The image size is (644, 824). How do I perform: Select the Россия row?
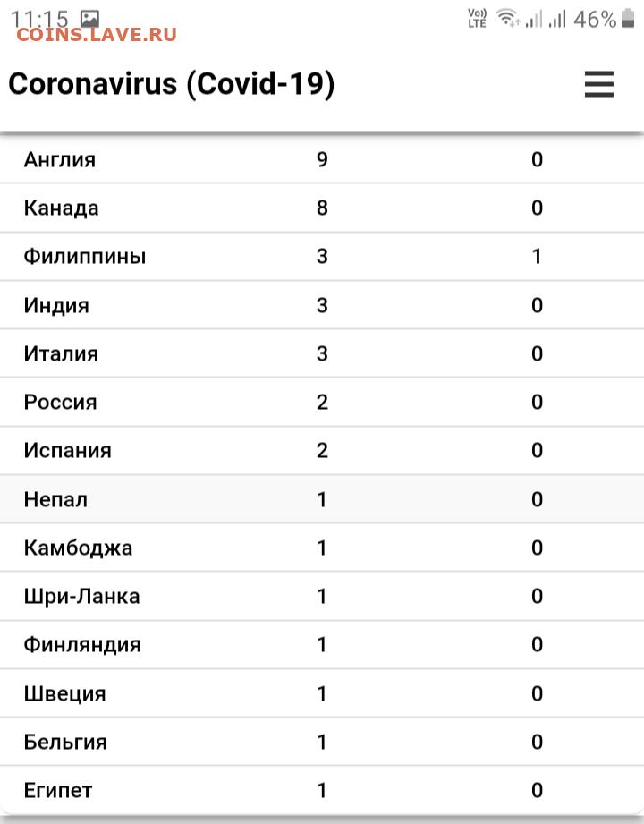point(322,402)
